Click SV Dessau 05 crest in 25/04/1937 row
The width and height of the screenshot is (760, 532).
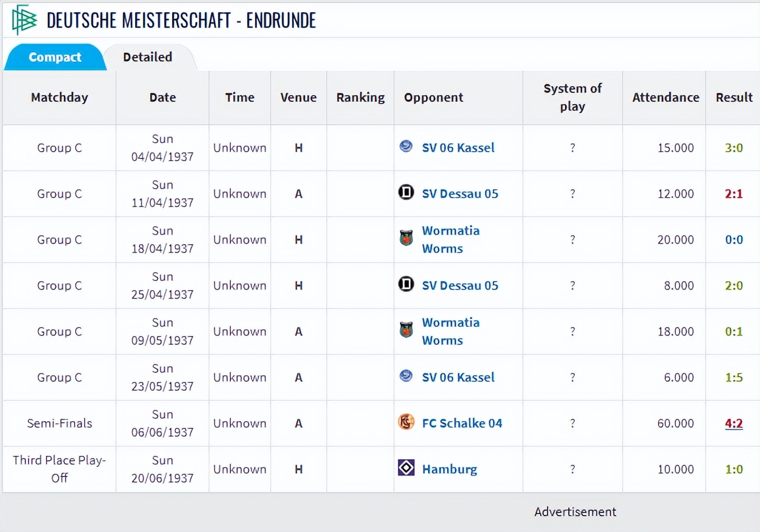[406, 284]
